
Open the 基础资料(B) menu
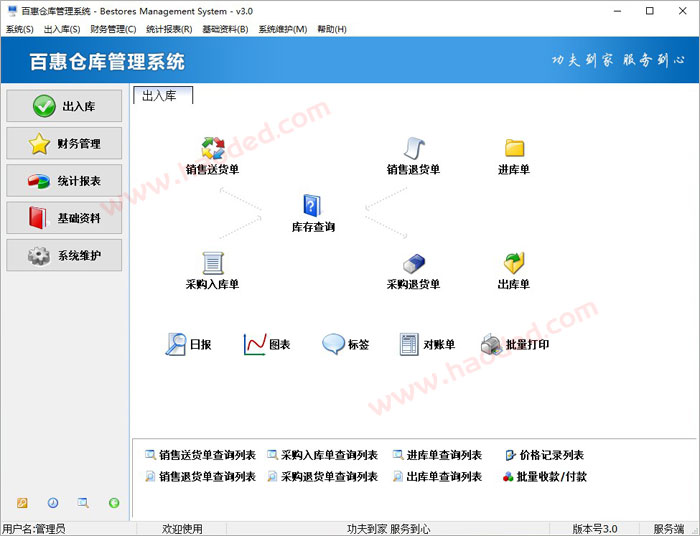pos(225,29)
